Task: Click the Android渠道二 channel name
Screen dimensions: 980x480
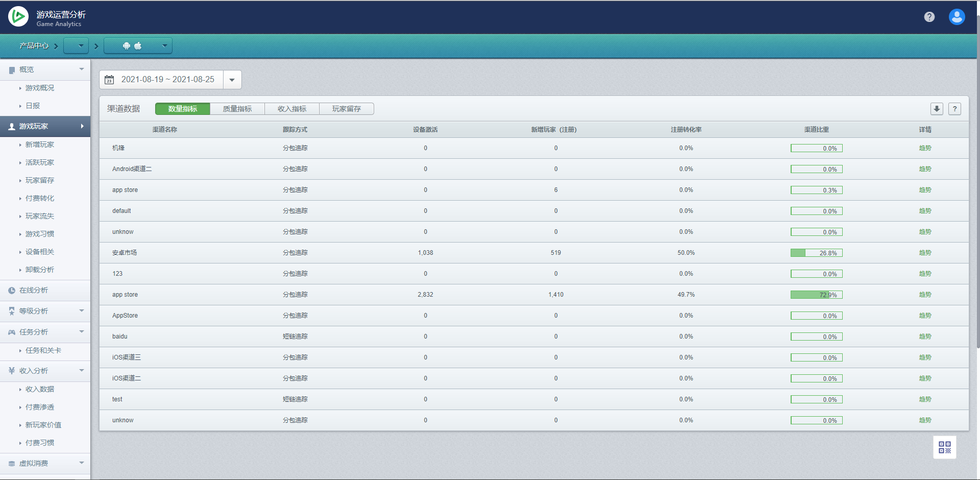Action: tap(132, 169)
